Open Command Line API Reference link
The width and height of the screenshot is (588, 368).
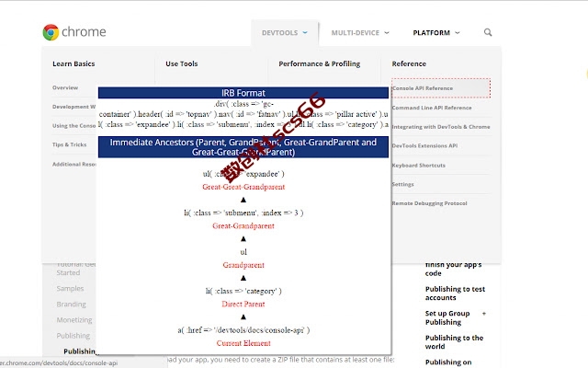tap(432, 108)
